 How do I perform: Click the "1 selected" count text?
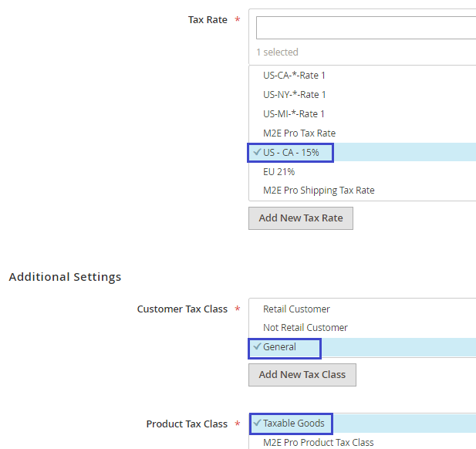[x=277, y=52]
